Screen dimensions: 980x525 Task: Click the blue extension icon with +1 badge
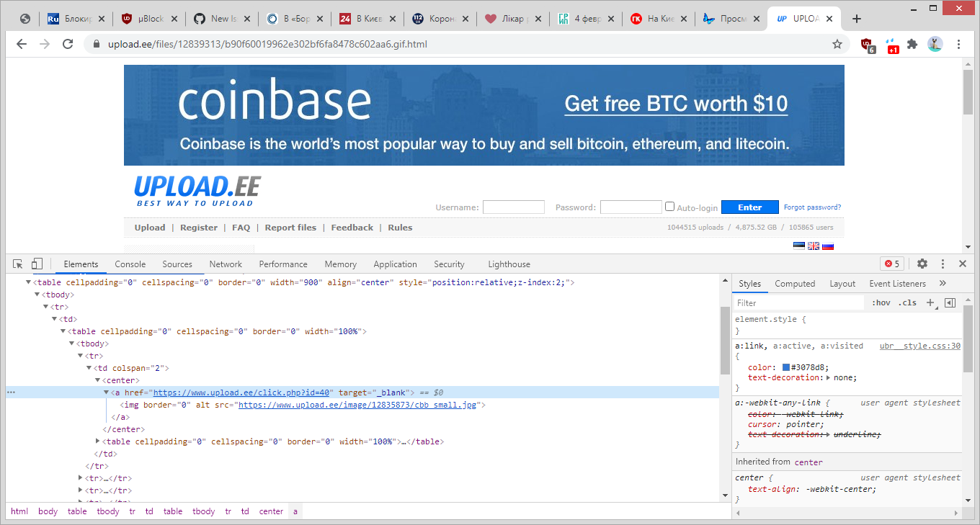pyautogui.click(x=891, y=45)
